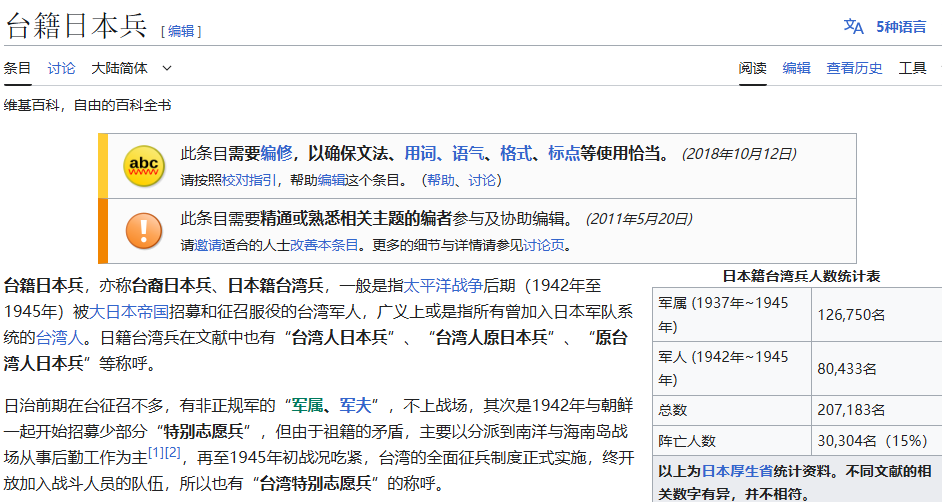Click the 30,304名（15%）casualty cell
Screen dimensions: 942x502
pos(877,441)
